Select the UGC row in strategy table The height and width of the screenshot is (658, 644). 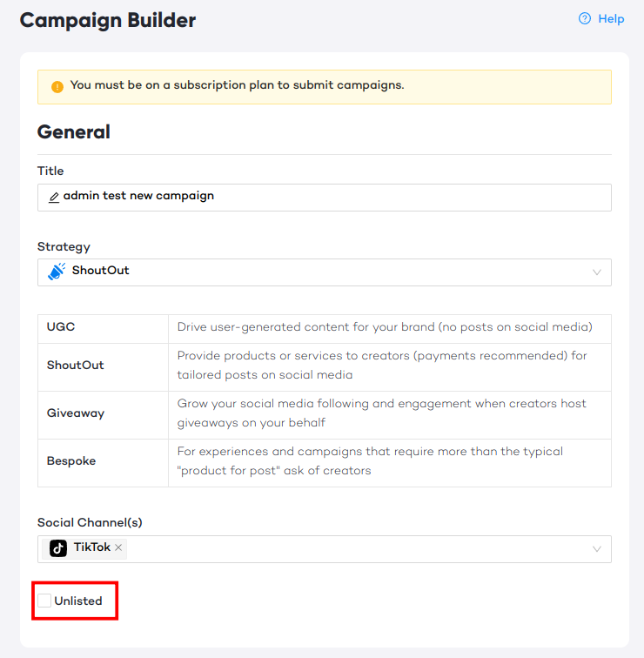tap(325, 329)
